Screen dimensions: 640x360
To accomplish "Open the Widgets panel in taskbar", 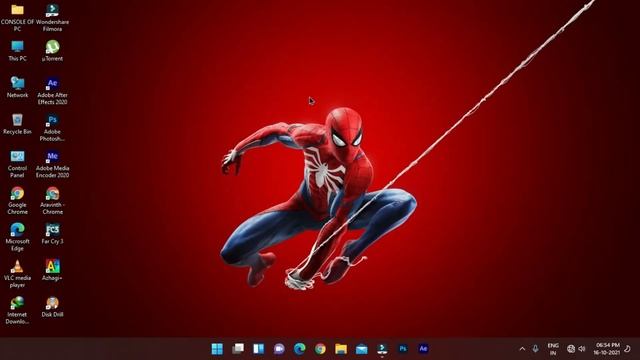I will (x=258, y=349).
